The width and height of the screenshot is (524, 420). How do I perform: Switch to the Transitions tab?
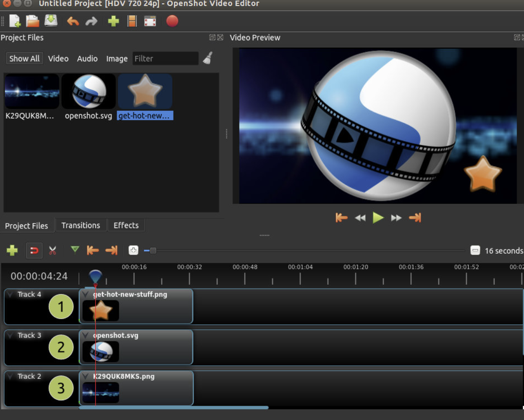[81, 226]
